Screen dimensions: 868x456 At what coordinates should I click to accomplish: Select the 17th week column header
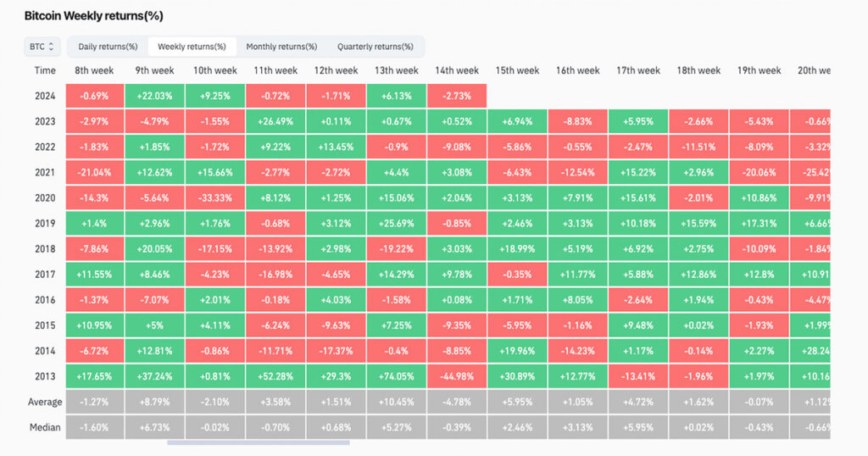click(x=637, y=71)
